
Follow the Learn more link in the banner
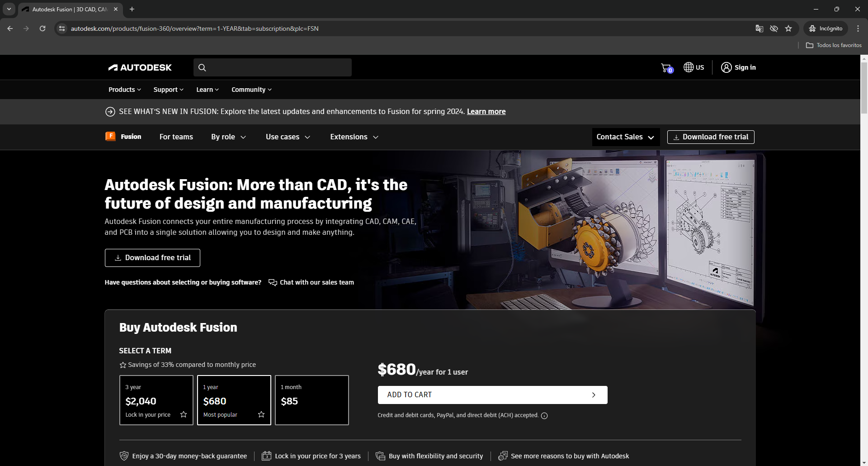[x=486, y=112]
